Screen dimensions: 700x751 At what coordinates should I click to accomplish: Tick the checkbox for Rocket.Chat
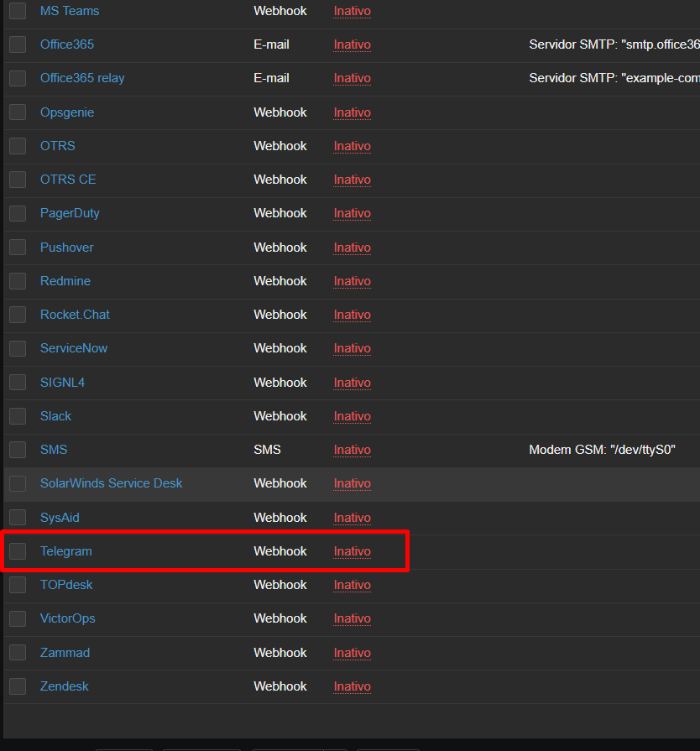point(18,315)
